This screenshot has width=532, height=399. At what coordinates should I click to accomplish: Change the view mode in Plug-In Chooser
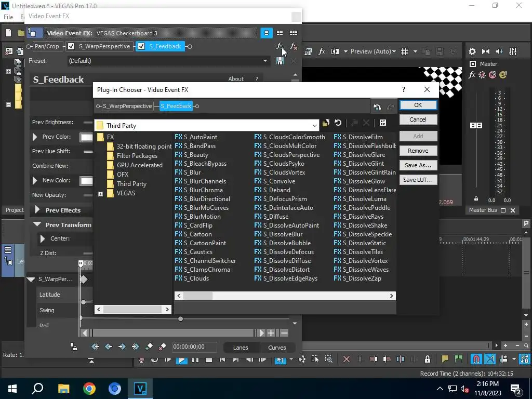[383, 123]
